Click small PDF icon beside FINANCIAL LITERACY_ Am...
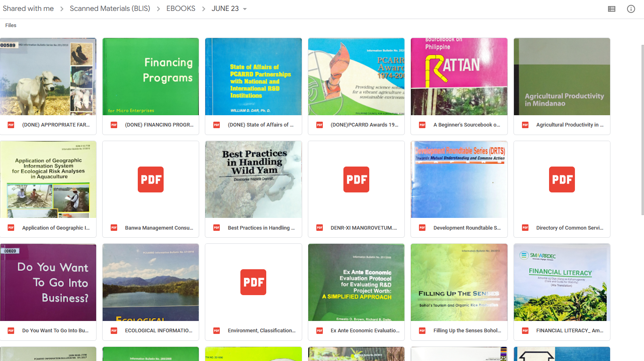The image size is (644, 361). [x=525, y=331]
